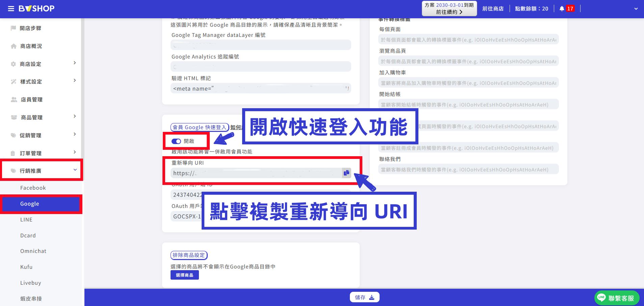Image resolution: width=644 pixels, height=306 pixels.
Task: Click 前往商店 link in header
Action: [x=493, y=9]
